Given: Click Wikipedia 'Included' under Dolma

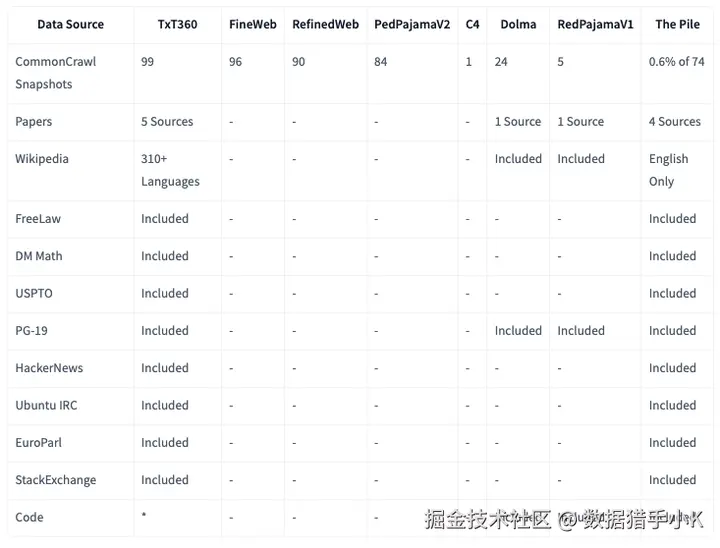Looking at the screenshot, I should click(x=518, y=159).
